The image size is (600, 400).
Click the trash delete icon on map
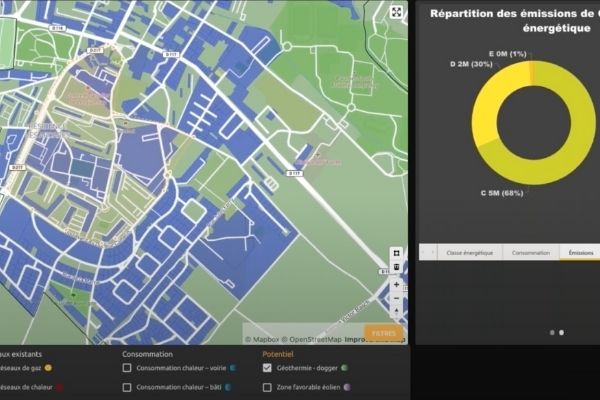point(396,267)
